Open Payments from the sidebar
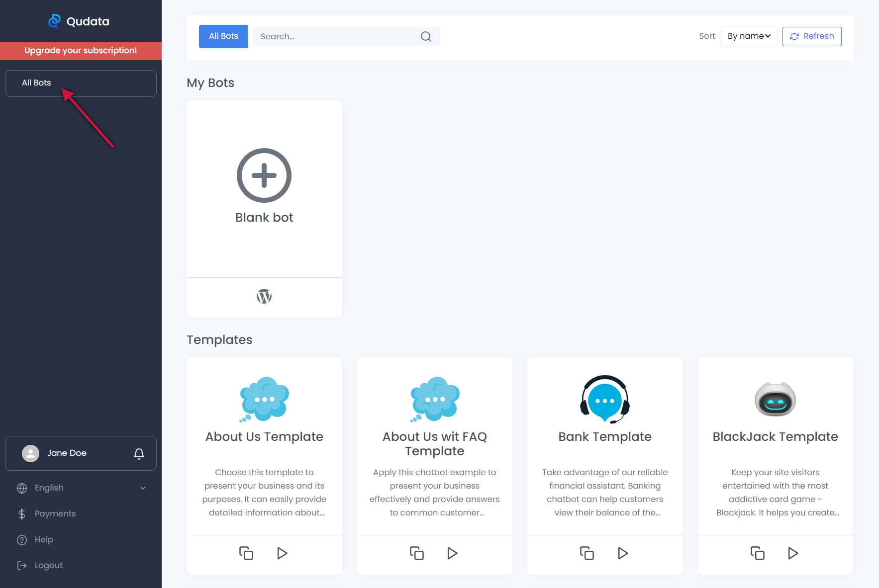This screenshot has width=879, height=588. [x=55, y=514]
